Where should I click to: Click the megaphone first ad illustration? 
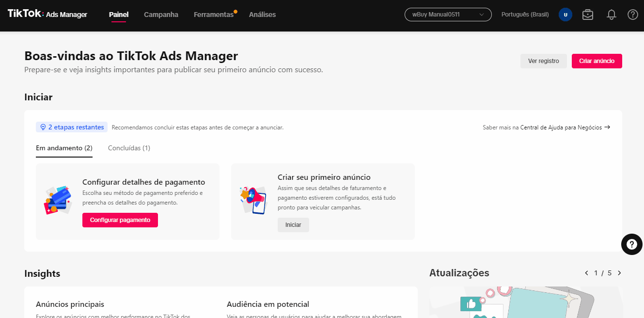(x=253, y=200)
